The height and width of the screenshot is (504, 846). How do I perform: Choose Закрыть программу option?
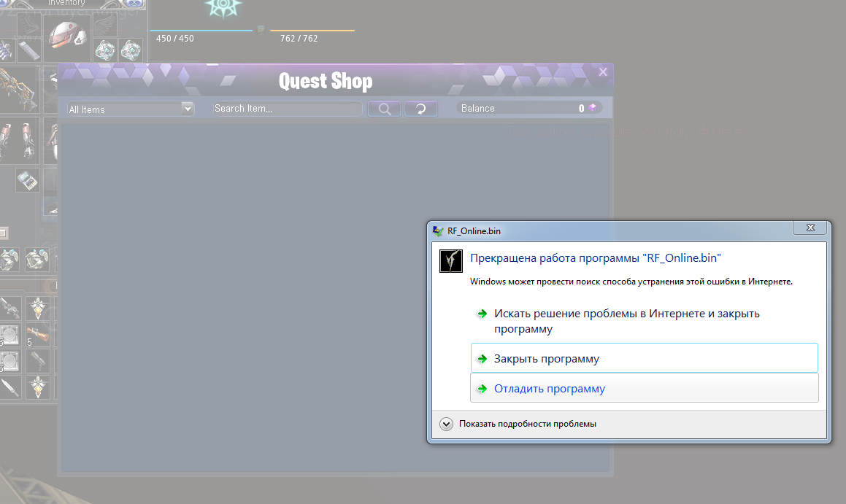point(645,358)
